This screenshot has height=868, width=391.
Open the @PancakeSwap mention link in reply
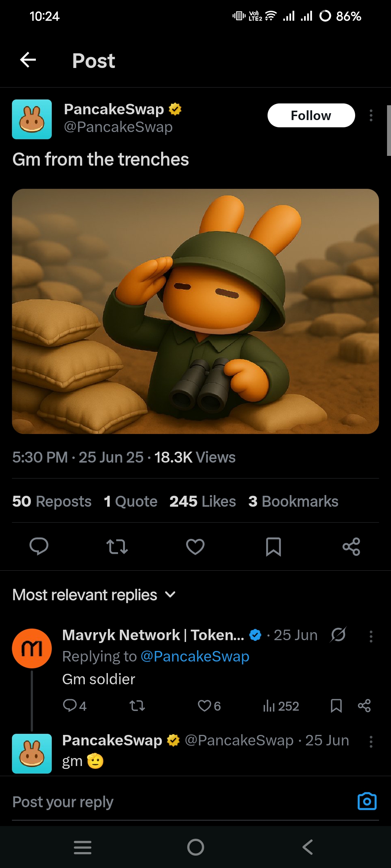pyautogui.click(x=195, y=656)
